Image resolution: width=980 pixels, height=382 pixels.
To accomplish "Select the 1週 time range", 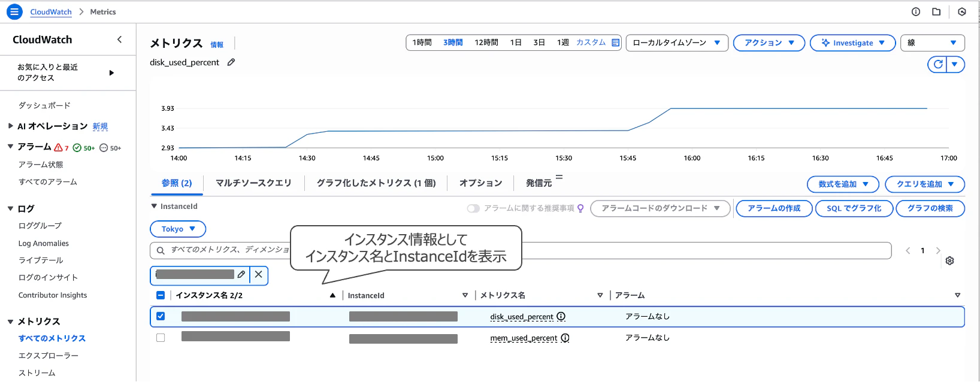I will [x=562, y=43].
